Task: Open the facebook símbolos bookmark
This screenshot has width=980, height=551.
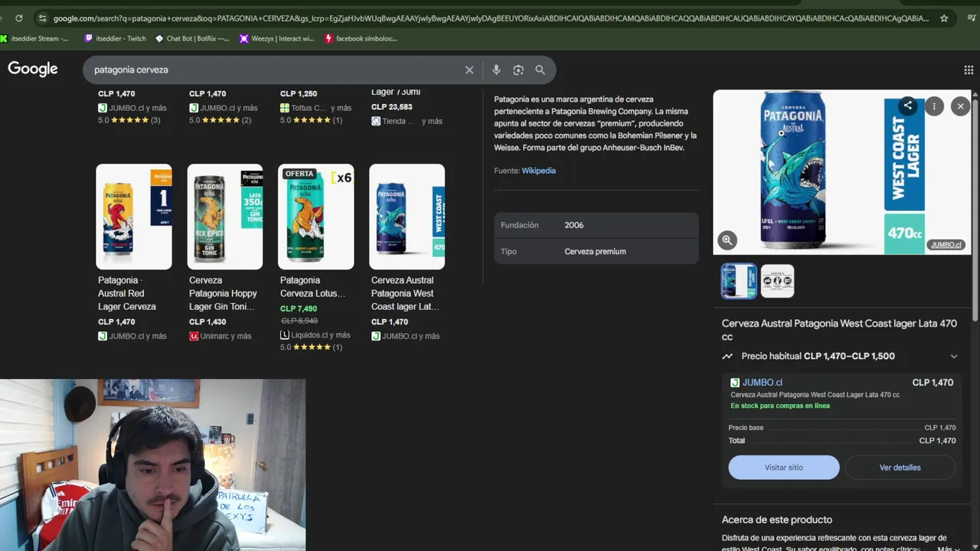Action: (x=361, y=38)
